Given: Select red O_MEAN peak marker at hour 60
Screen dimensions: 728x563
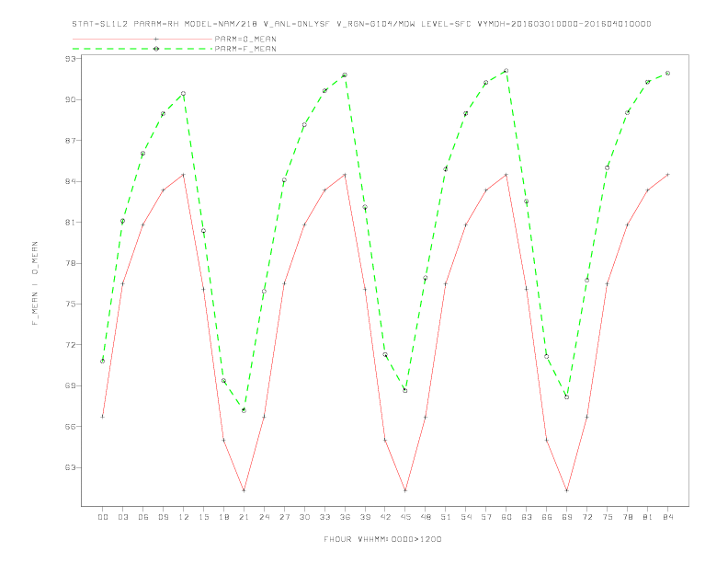Looking at the screenshot, I should (506, 175).
